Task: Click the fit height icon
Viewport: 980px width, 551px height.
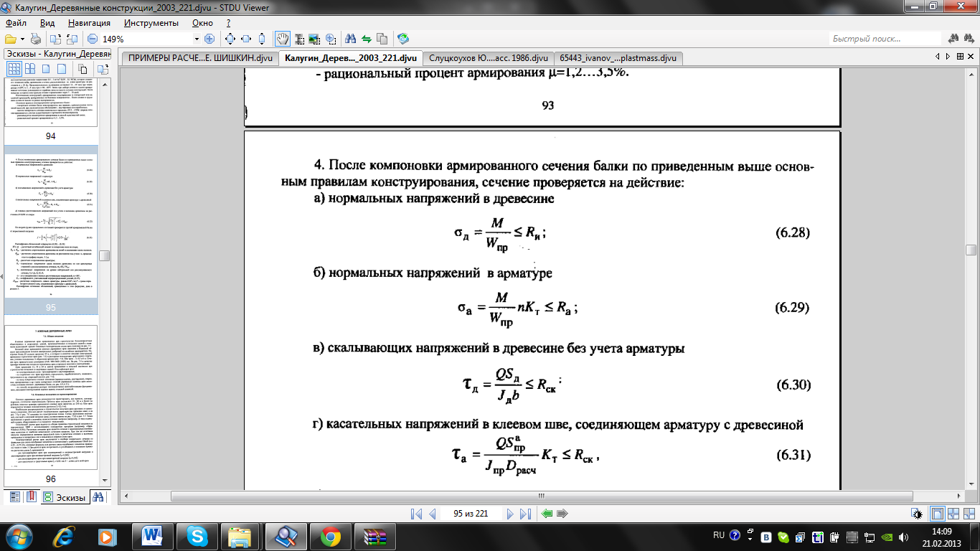Action: click(263, 39)
